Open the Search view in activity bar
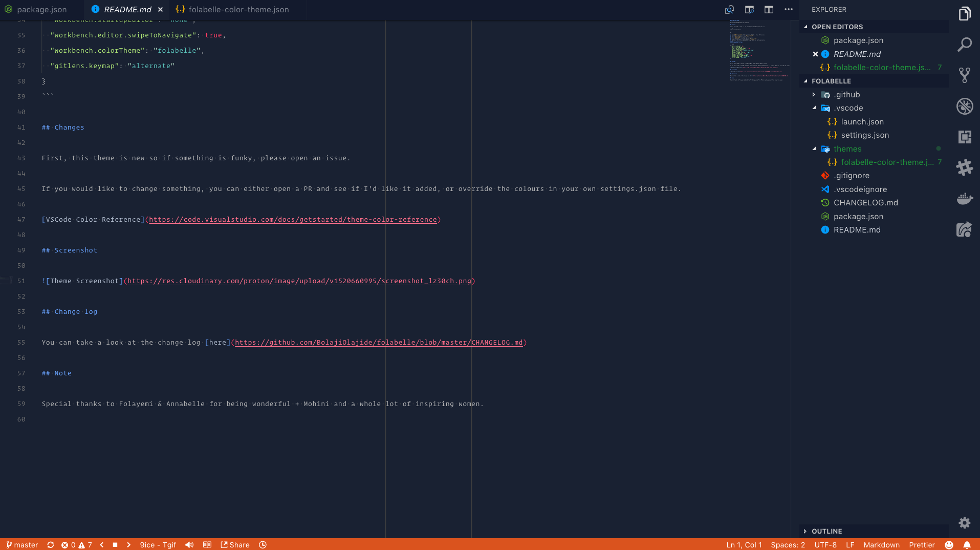This screenshot has width=980, height=550. click(x=965, y=45)
